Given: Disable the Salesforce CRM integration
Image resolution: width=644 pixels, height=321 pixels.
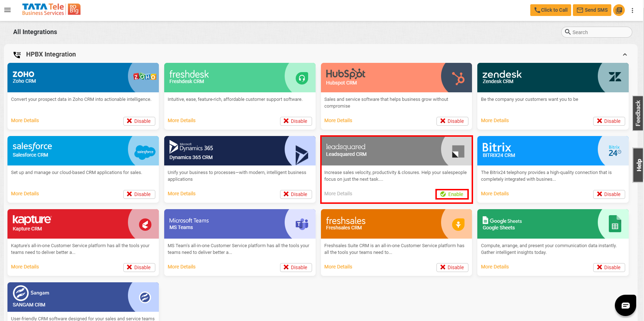Looking at the screenshot, I should [139, 194].
